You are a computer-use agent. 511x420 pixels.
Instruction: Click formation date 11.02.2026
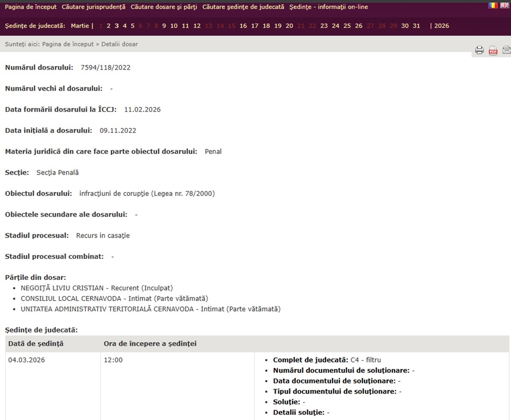tap(142, 109)
